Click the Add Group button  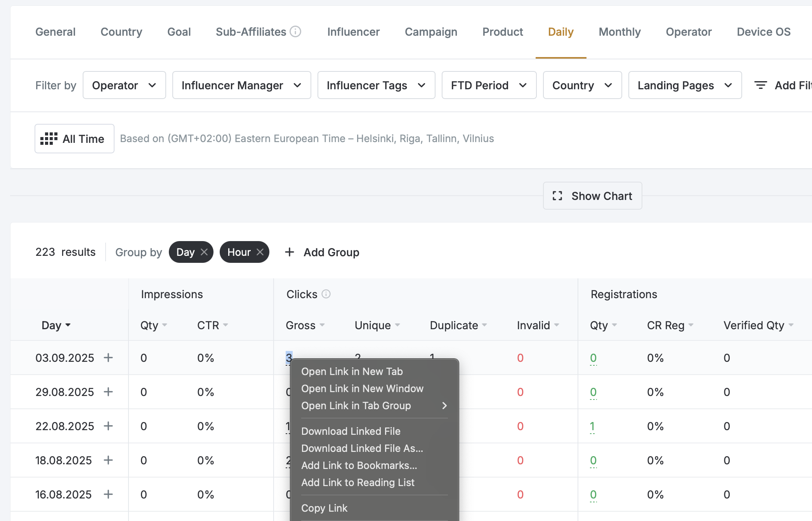[322, 252]
